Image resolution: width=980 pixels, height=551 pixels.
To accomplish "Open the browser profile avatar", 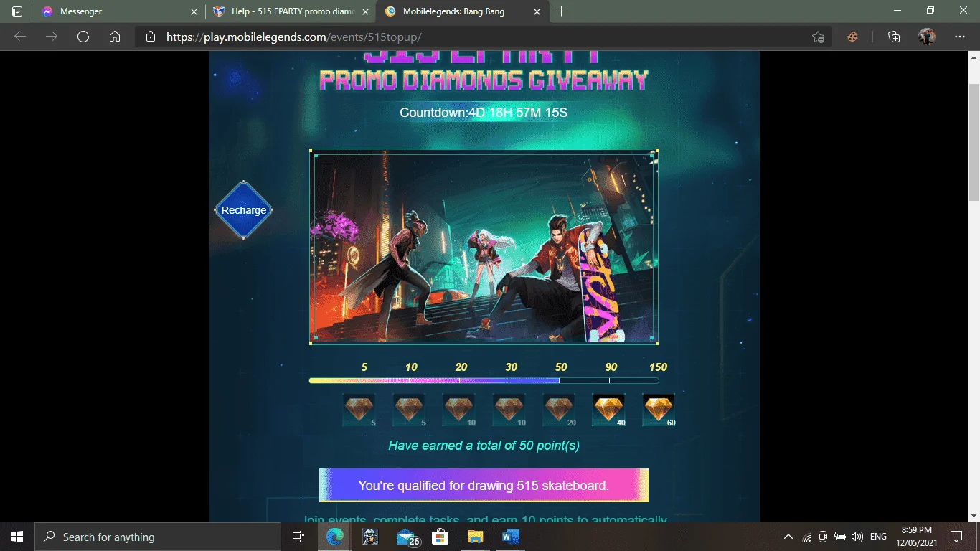I will (927, 37).
